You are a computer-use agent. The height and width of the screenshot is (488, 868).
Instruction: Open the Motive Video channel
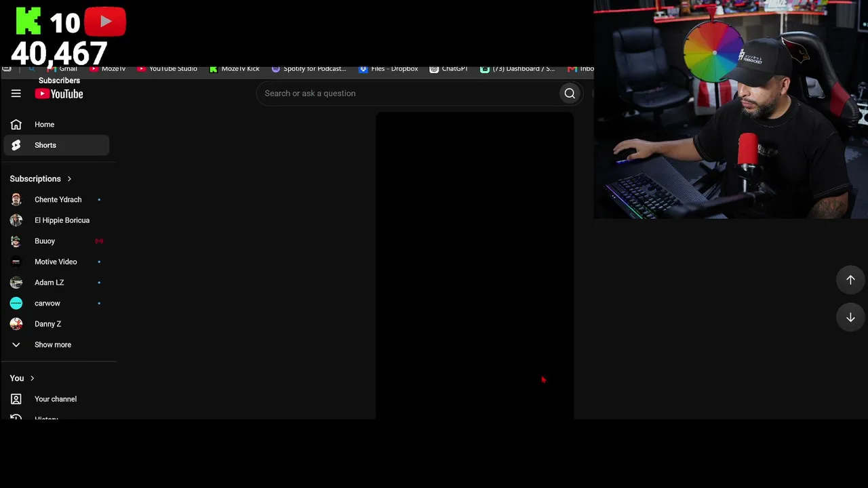(56, 262)
